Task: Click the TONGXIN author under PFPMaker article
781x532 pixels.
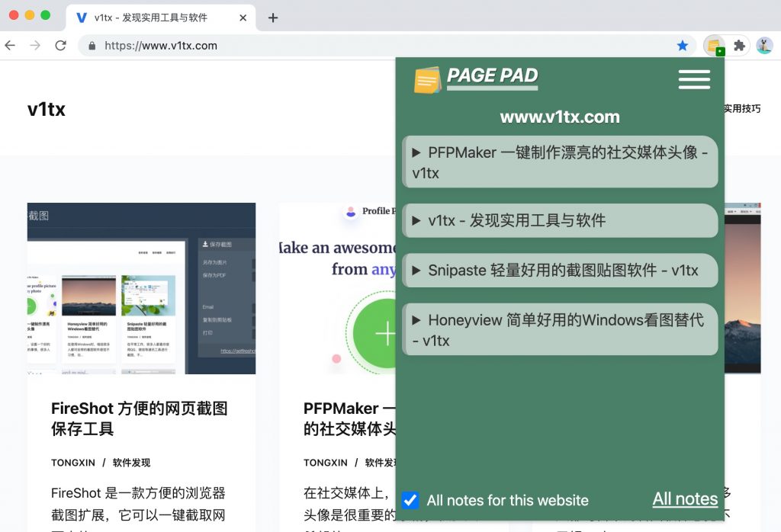Action: (x=326, y=463)
